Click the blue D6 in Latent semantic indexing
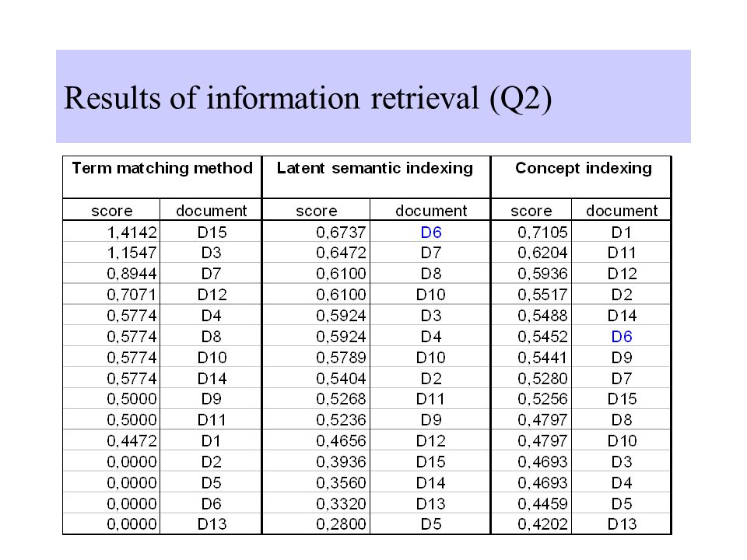This screenshot has width=747, height=560. pos(430,233)
